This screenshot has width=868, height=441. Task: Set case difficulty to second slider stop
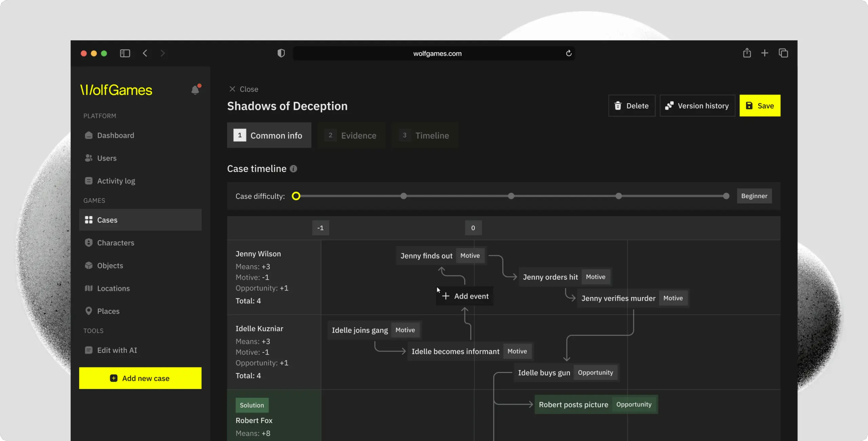pos(403,196)
